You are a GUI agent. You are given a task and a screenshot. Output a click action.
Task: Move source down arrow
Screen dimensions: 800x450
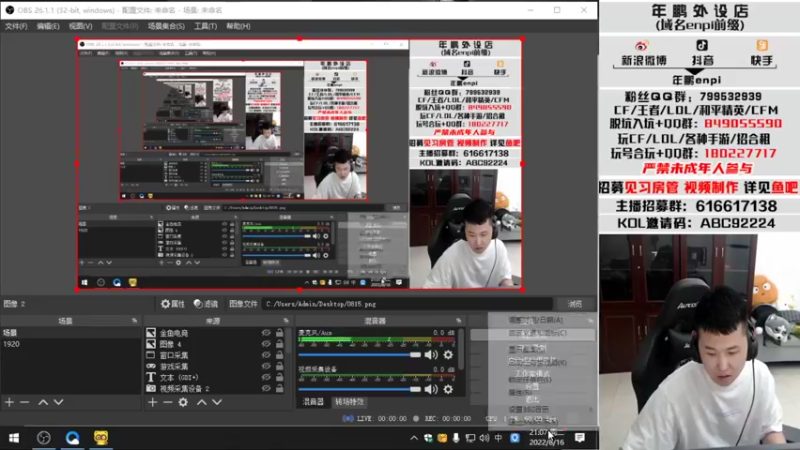point(217,402)
